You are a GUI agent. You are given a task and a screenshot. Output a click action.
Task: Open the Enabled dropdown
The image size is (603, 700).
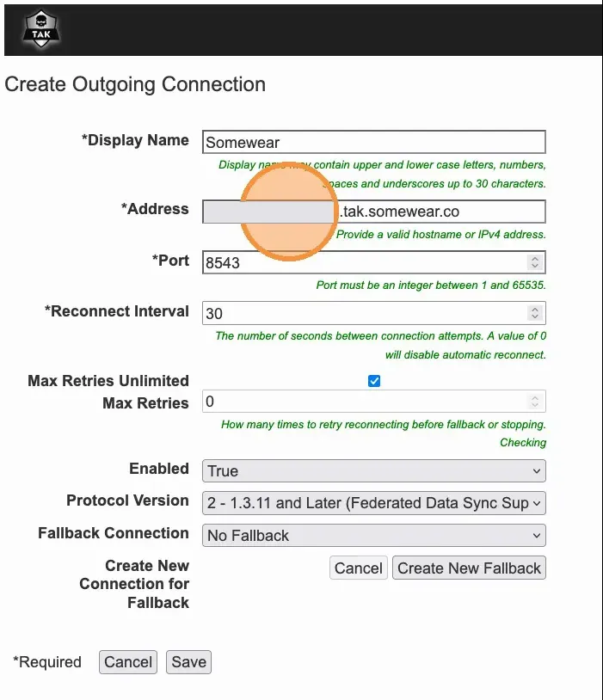coord(374,471)
